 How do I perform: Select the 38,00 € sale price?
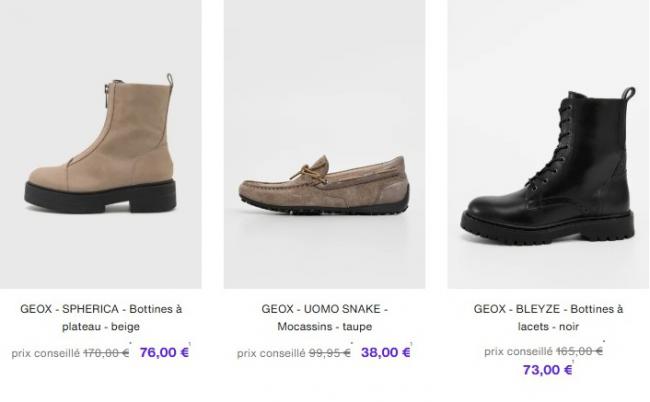coord(385,352)
